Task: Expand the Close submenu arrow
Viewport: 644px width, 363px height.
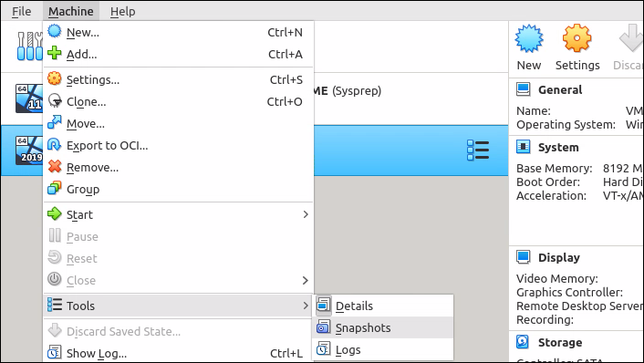Action: pyautogui.click(x=306, y=281)
